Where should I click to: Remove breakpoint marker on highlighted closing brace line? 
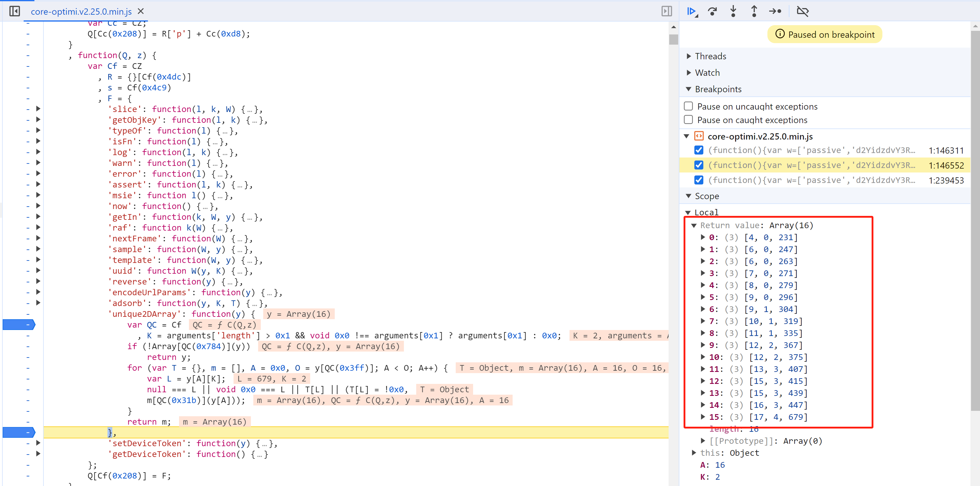click(19, 432)
